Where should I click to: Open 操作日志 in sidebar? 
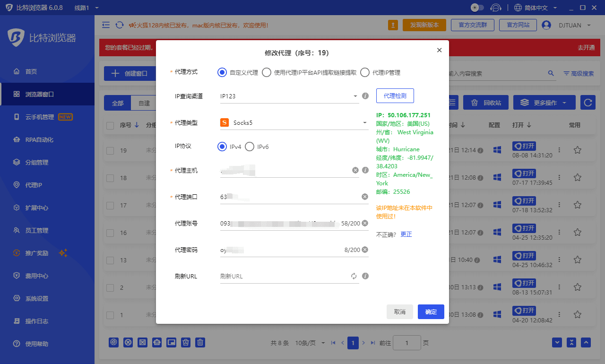47,321
